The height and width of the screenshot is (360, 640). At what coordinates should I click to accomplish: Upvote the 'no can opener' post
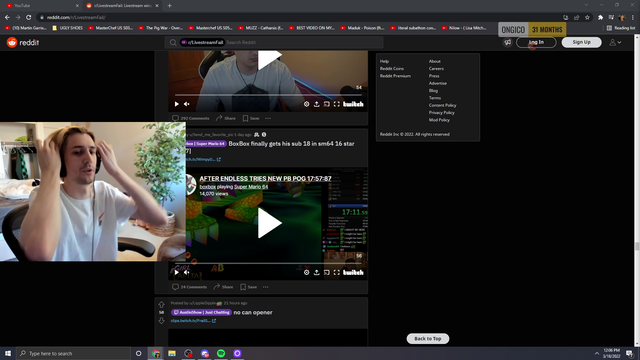162,304
